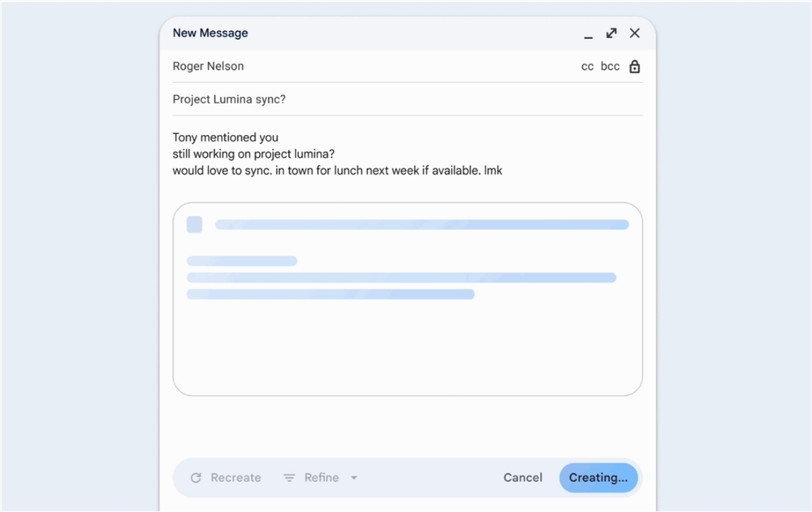The height and width of the screenshot is (512, 812).
Task: Click the New Message title bar
Action: point(365,33)
